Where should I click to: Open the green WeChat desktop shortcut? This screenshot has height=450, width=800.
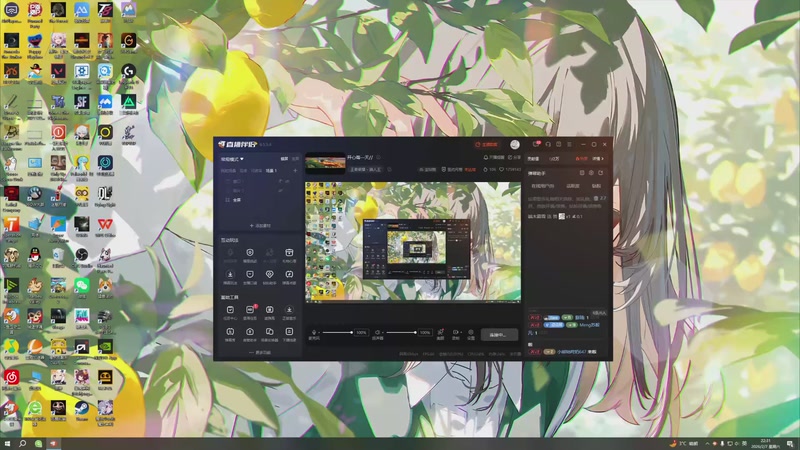pos(82,287)
